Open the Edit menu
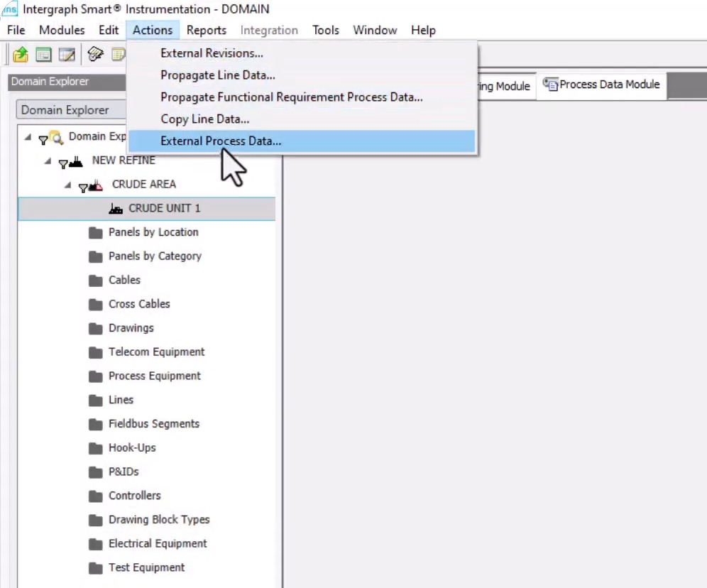This screenshot has height=588, width=707. pyautogui.click(x=109, y=31)
